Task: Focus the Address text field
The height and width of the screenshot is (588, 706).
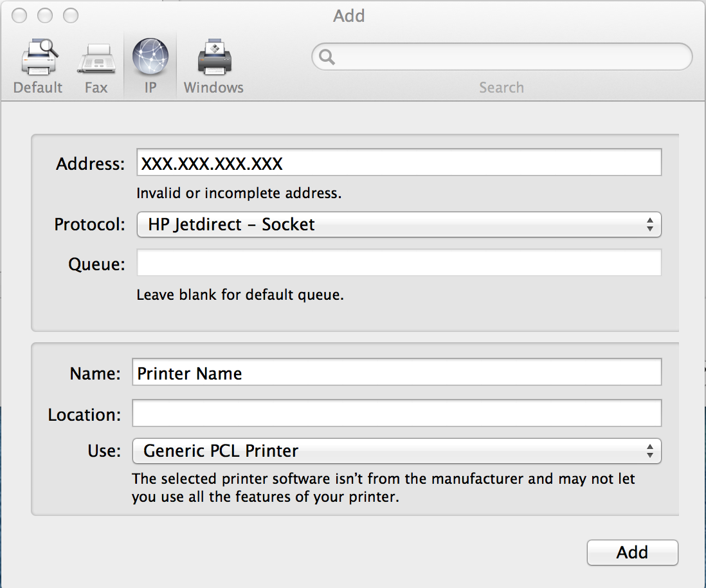Action: pyautogui.click(x=399, y=163)
